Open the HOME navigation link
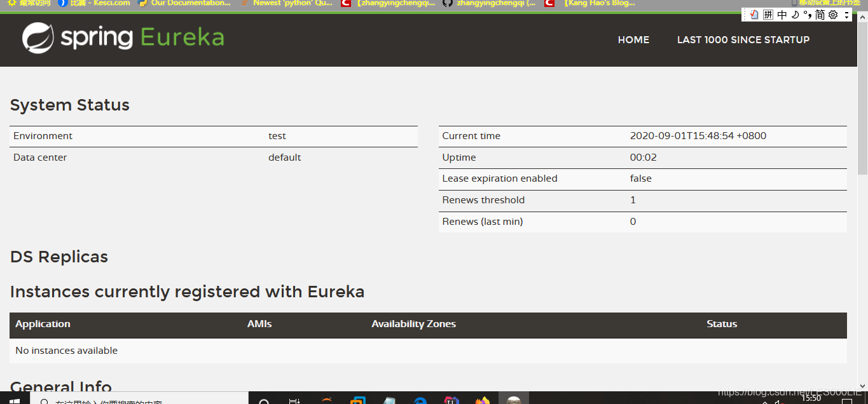The height and width of the screenshot is (404, 868). click(x=633, y=39)
